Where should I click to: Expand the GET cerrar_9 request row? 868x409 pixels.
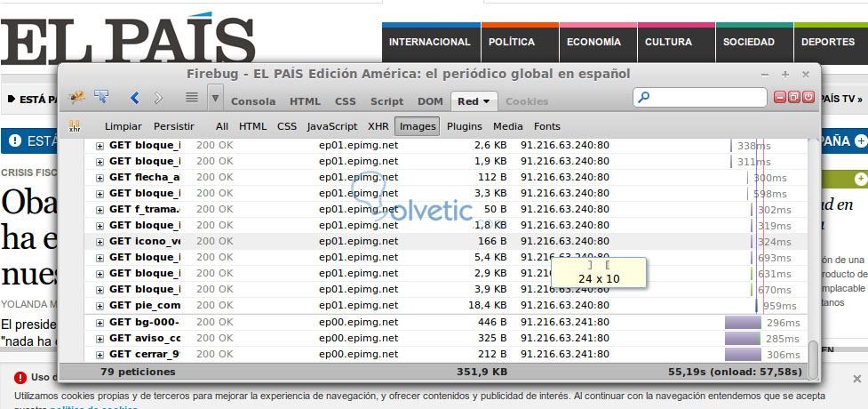[100, 355]
